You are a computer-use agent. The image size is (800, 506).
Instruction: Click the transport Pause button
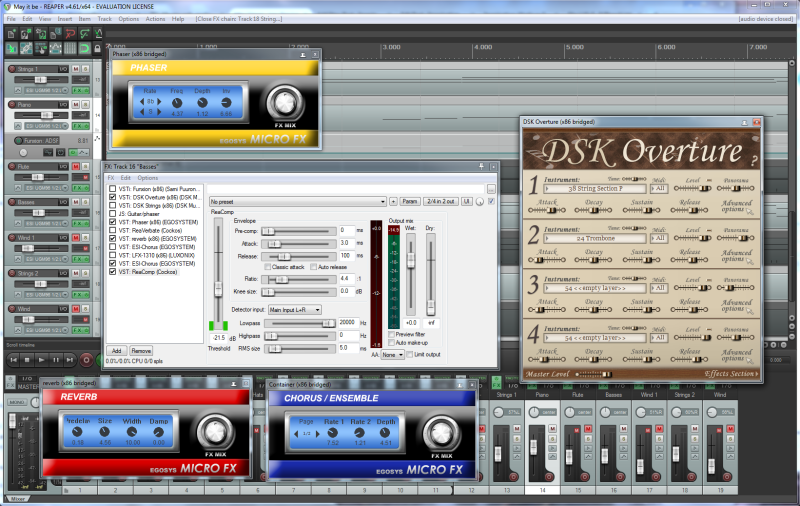[x=56, y=360]
